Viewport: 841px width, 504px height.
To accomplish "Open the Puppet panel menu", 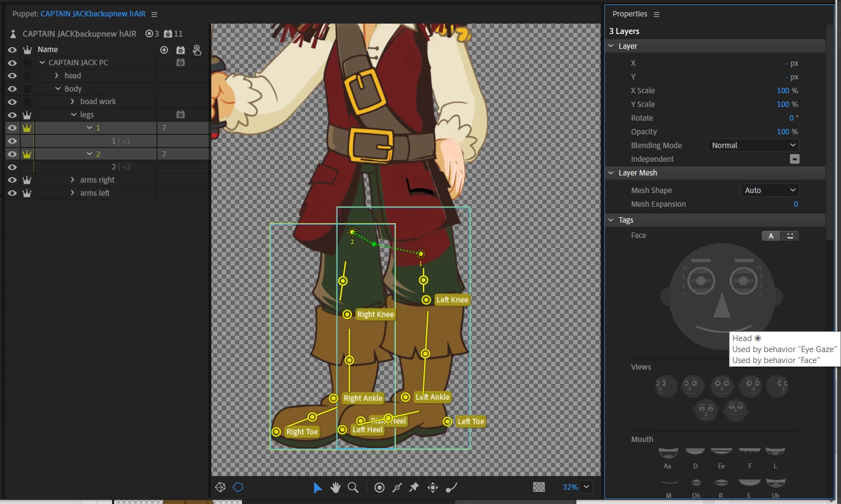I will click(x=154, y=14).
